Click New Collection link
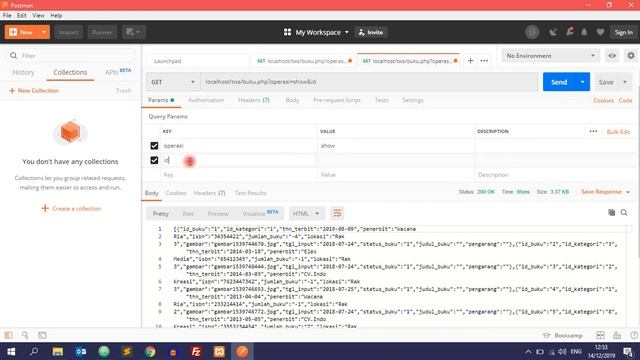 34,91
